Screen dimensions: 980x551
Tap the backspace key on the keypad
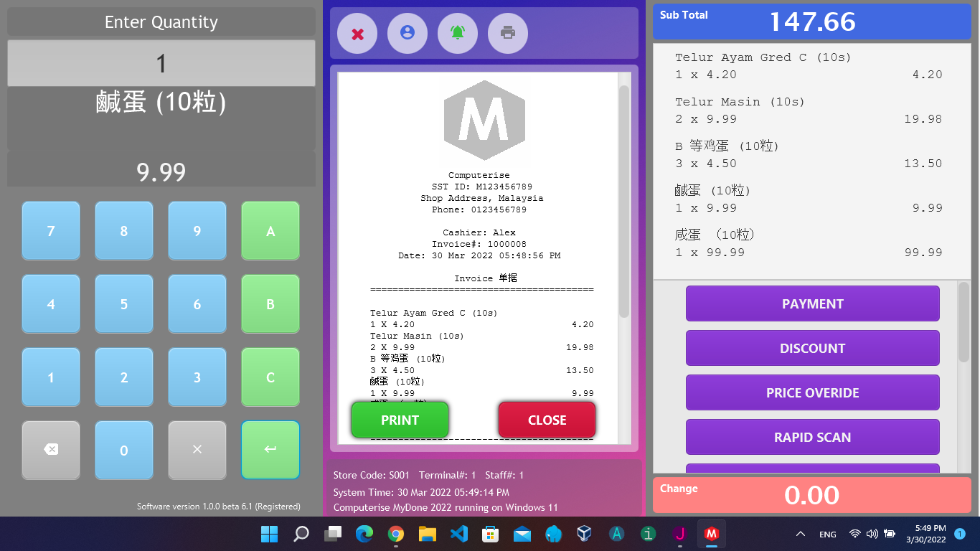tap(51, 450)
